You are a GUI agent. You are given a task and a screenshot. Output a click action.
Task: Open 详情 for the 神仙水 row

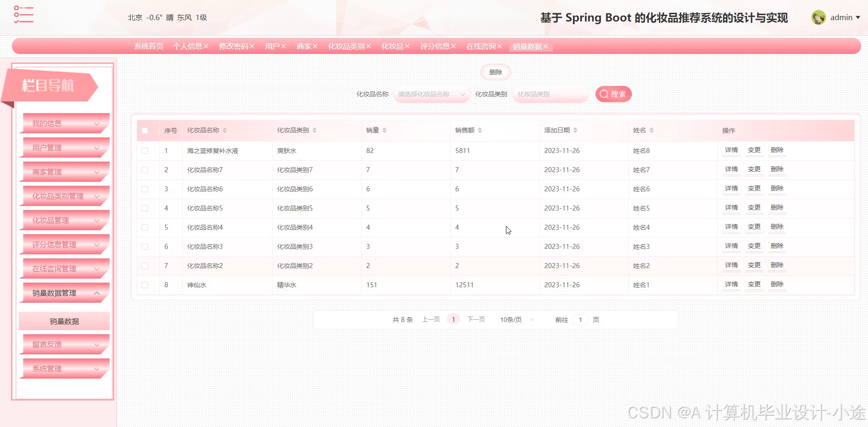pos(731,284)
